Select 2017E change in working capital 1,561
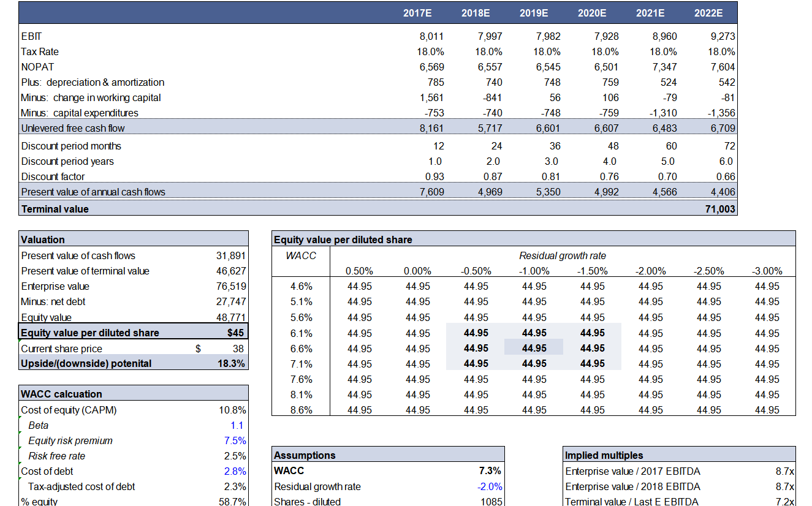The height and width of the screenshot is (506, 812). point(433,98)
